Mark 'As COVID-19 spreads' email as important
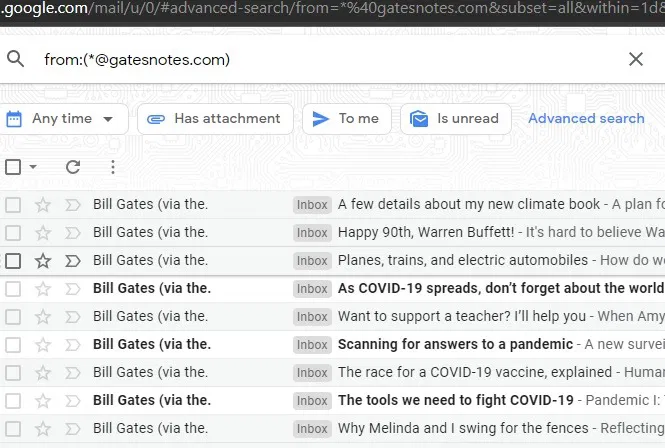665x448 pixels. 73,289
